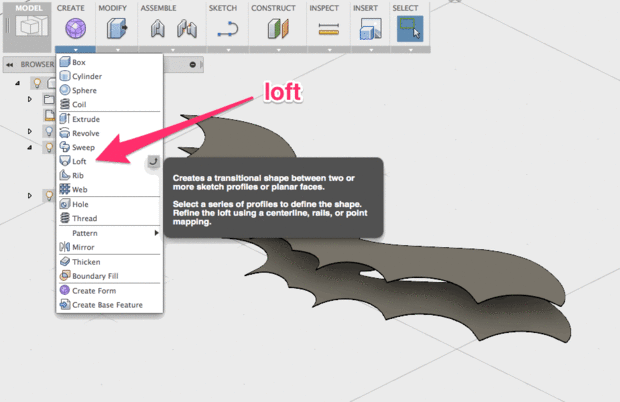Click the Construct plane icon
This screenshot has width=620, height=402.
click(x=278, y=29)
